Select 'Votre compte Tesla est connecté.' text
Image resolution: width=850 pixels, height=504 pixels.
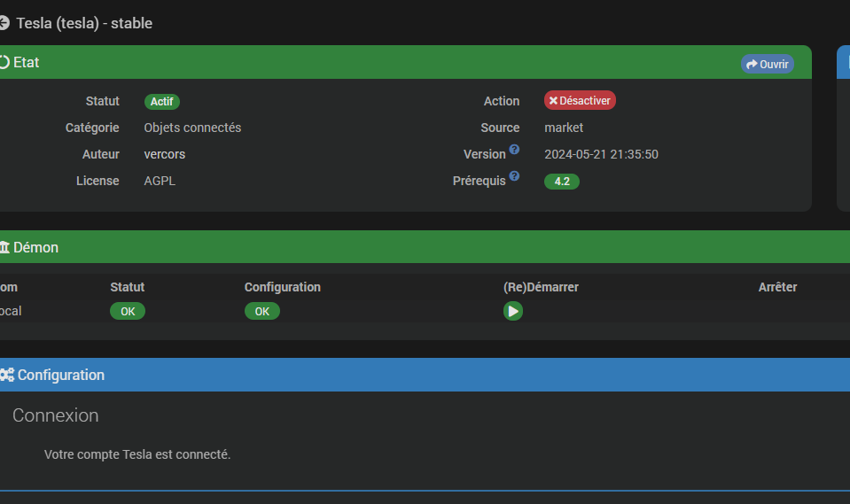click(x=137, y=454)
